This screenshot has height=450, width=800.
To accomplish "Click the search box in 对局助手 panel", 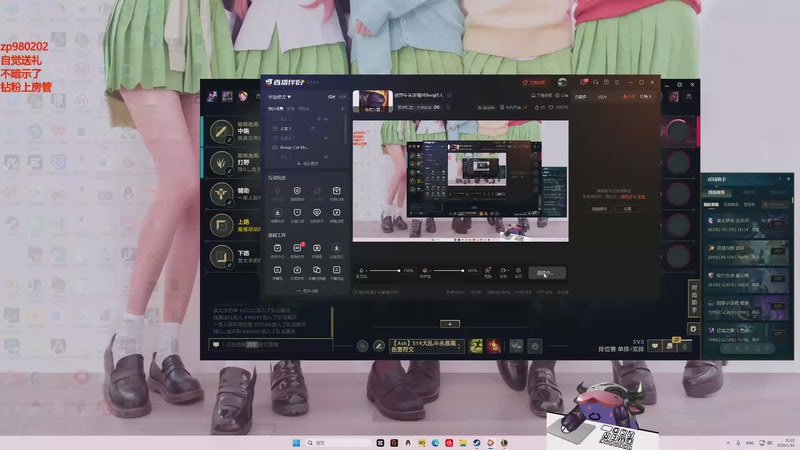I will click(775, 204).
